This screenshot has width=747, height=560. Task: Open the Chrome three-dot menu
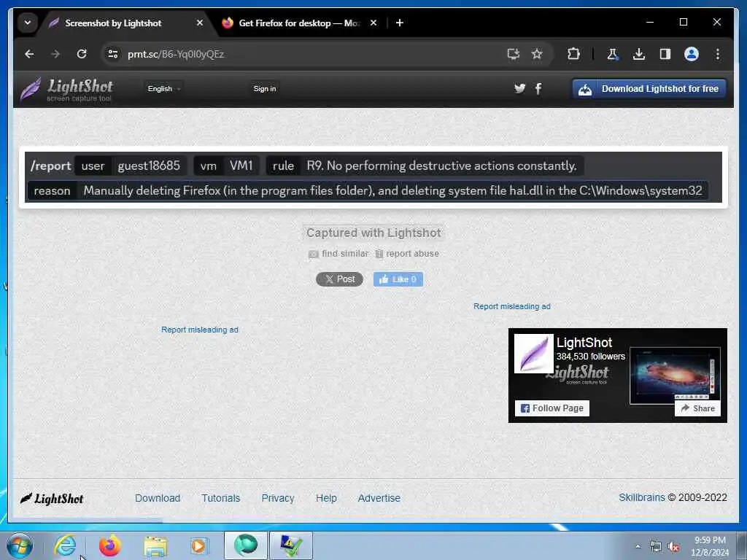coord(718,54)
